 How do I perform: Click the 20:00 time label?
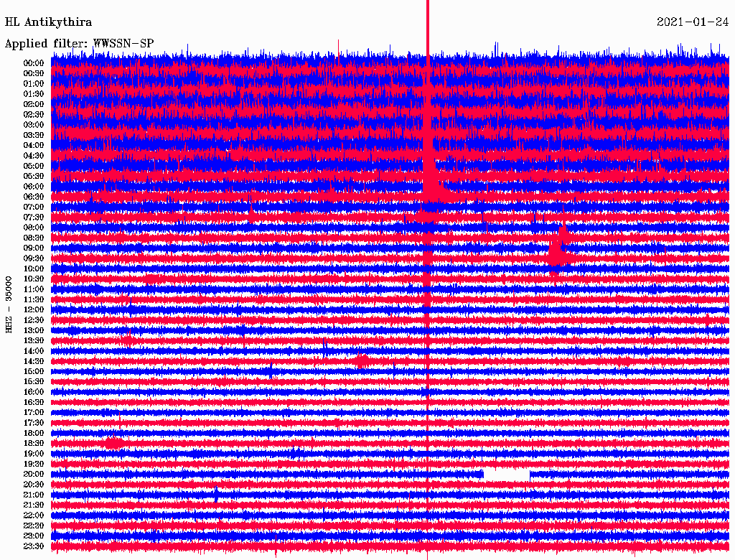pyautogui.click(x=34, y=475)
